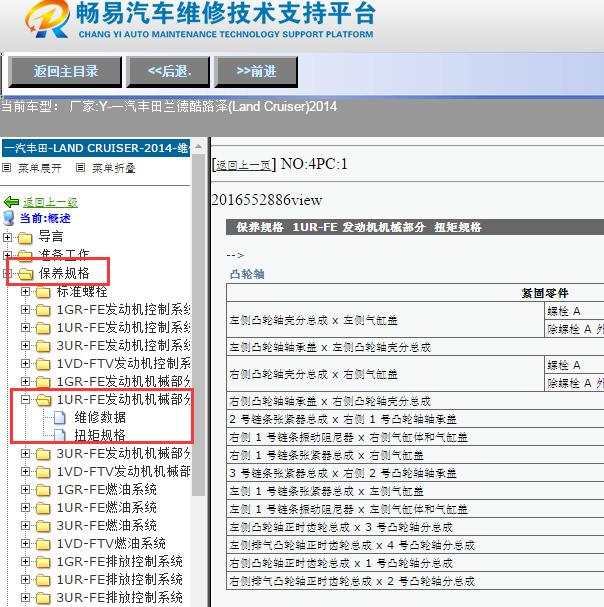The width and height of the screenshot is (604, 607).
Task: Click the 扭矩规格 document icon
Action: [x=60, y=436]
